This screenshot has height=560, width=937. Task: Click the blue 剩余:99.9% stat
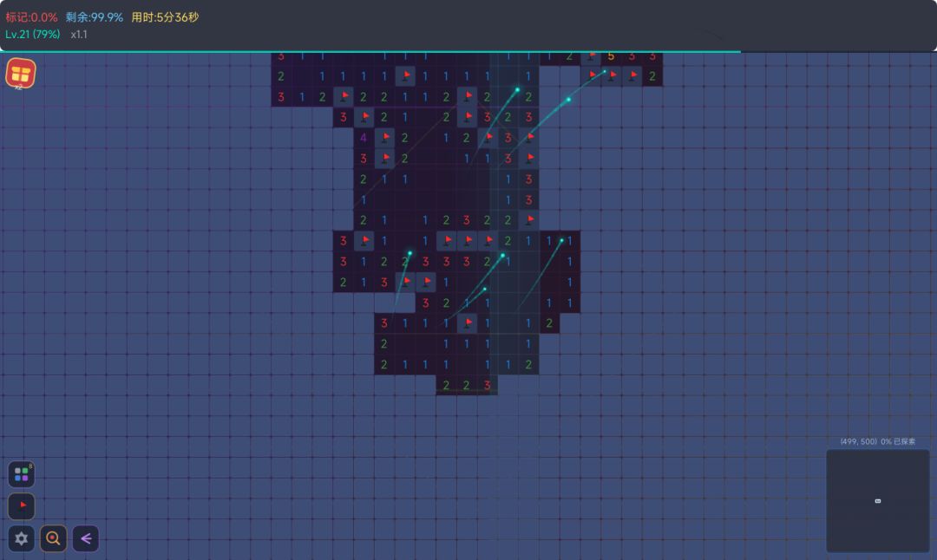94,17
